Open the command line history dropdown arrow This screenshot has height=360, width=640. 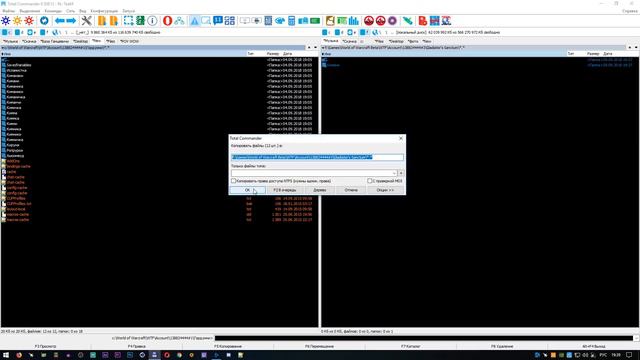tap(636, 338)
